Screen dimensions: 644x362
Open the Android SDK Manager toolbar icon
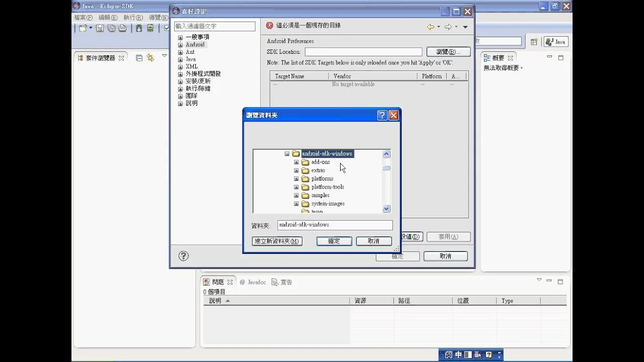tap(139, 28)
